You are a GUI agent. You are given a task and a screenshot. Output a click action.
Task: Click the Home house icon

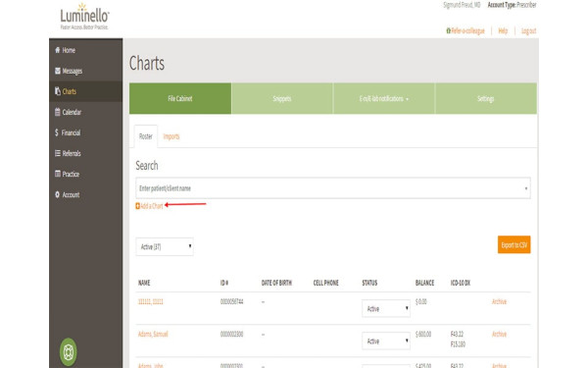[x=58, y=50]
